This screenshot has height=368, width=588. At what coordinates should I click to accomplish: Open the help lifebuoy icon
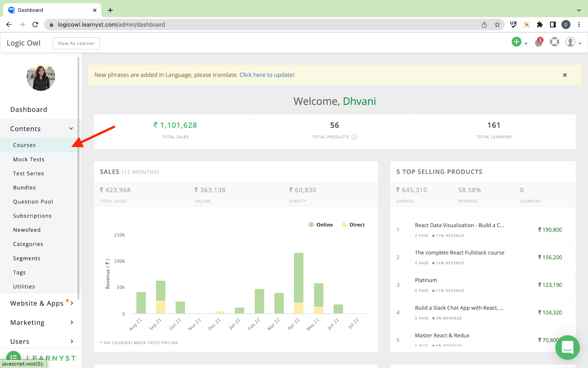(x=554, y=42)
